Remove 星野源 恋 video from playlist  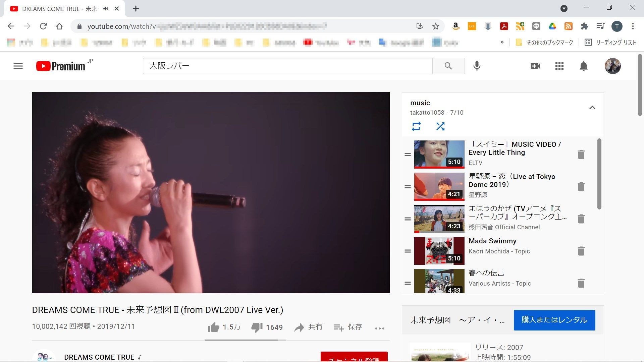pyautogui.click(x=581, y=187)
